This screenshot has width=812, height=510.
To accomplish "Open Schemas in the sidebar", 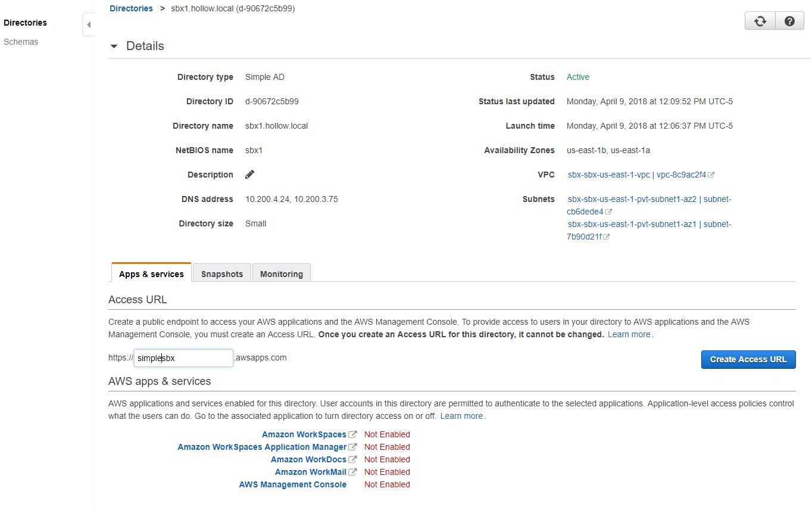I will click(x=21, y=42).
